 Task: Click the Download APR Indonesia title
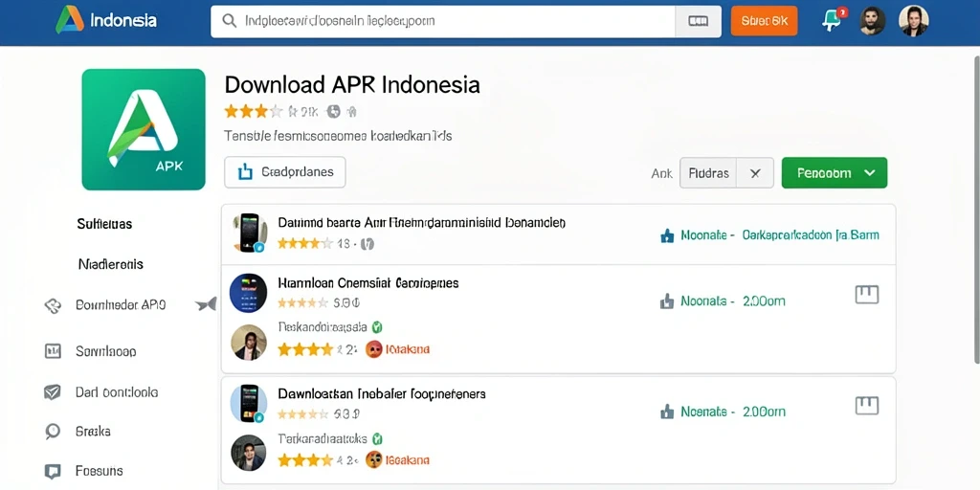click(352, 84)
